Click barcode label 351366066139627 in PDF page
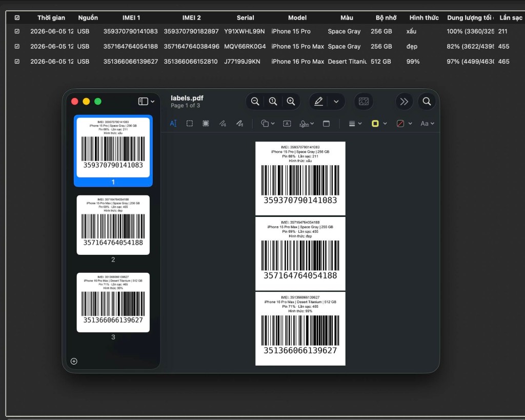The height and width of the screenshot is (420, 525). [x=300, y=329]
